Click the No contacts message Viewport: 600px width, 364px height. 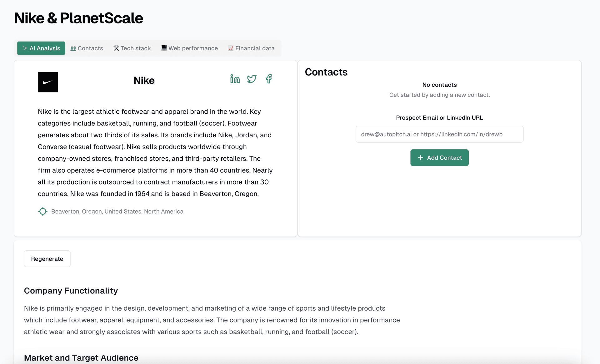(439, 85)
